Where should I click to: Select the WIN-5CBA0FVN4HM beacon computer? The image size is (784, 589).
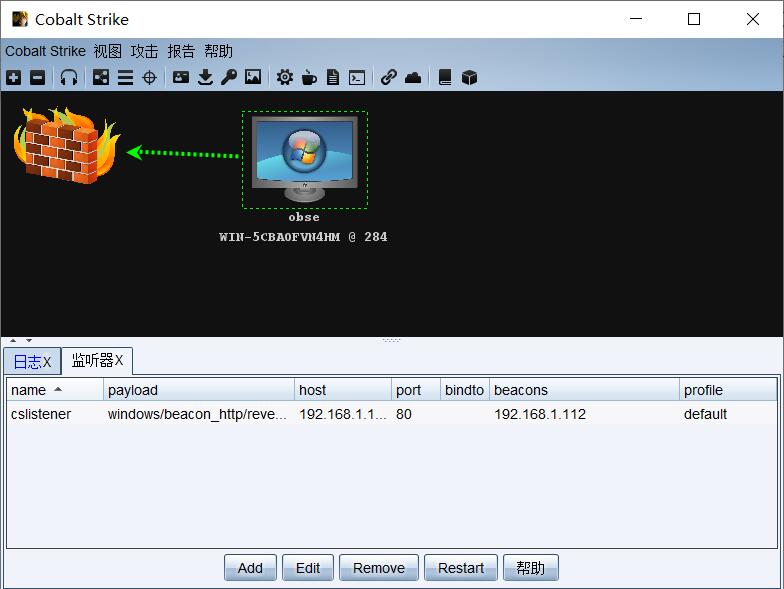click(304, 158)
